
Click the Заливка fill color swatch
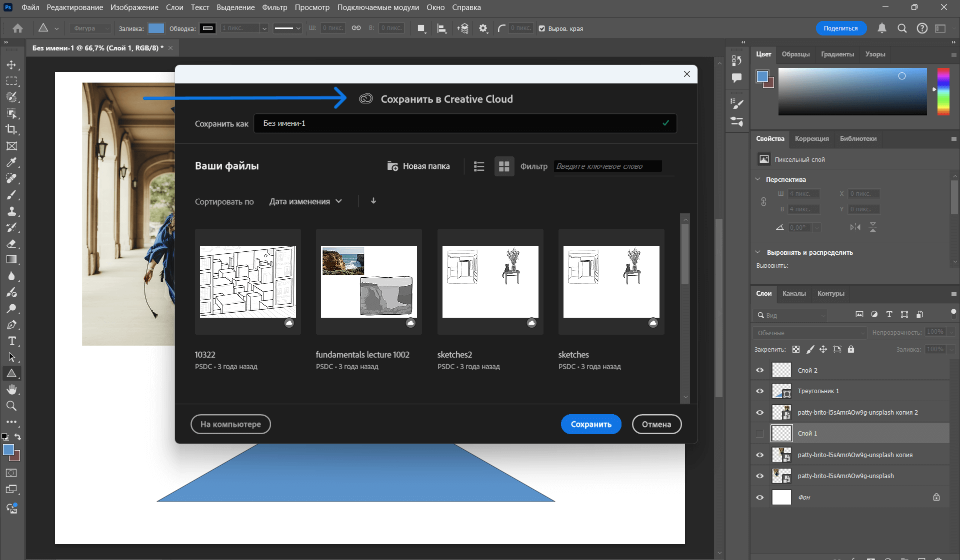tap(156, 28)
